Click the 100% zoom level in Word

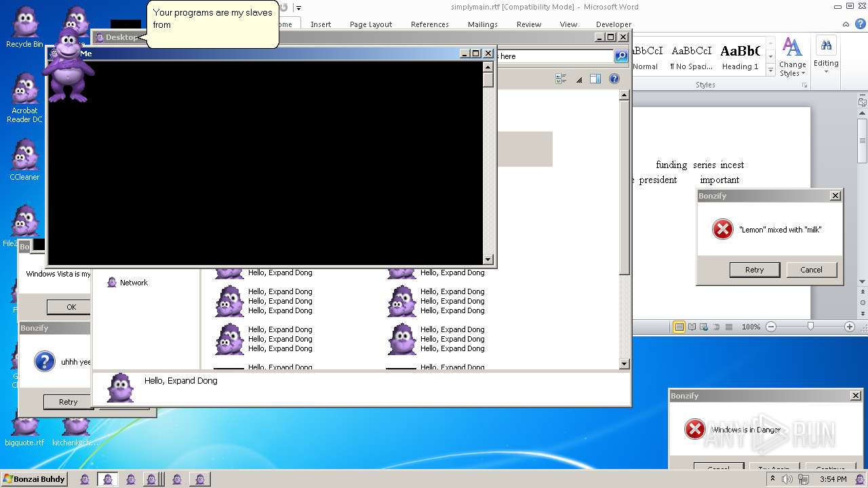751,327
